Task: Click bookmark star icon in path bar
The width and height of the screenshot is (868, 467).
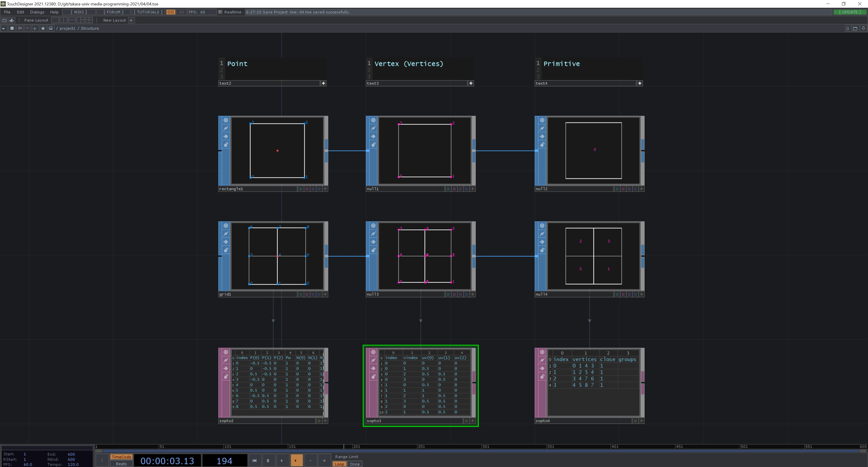Action: 43,28
